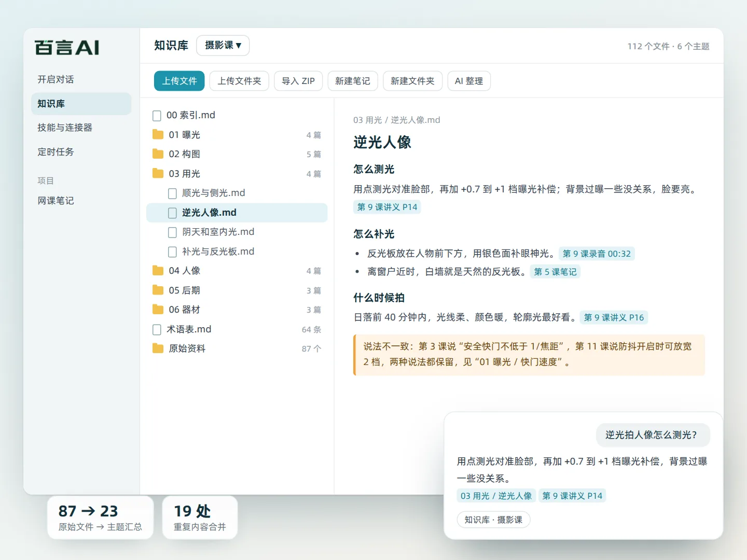Viewport: 747px width, 560px height.
Task: Click the 导入 ZIP button
Action: (x=298, y=81)
